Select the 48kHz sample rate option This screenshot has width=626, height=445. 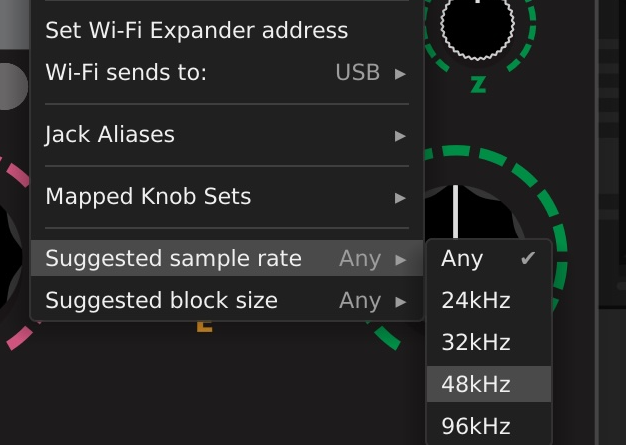[x=476, y=384]
